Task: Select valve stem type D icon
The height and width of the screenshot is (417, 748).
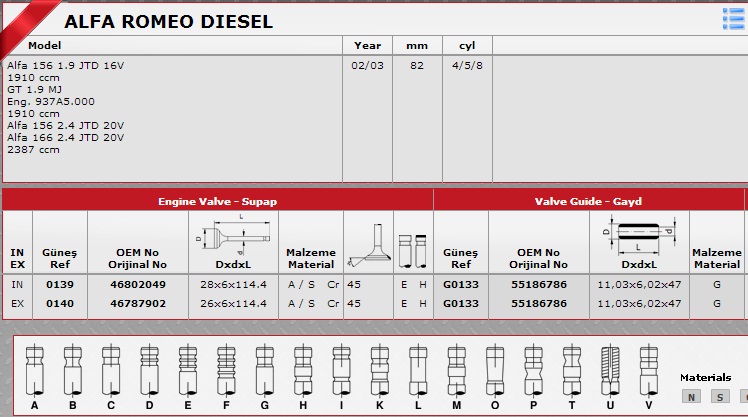Action: (149, 371)
